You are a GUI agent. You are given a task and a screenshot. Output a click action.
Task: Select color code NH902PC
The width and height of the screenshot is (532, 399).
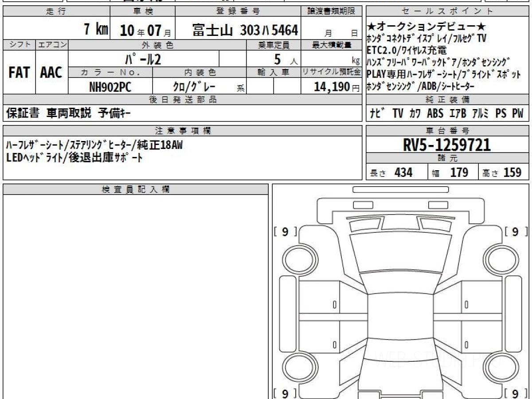(110, 86)
